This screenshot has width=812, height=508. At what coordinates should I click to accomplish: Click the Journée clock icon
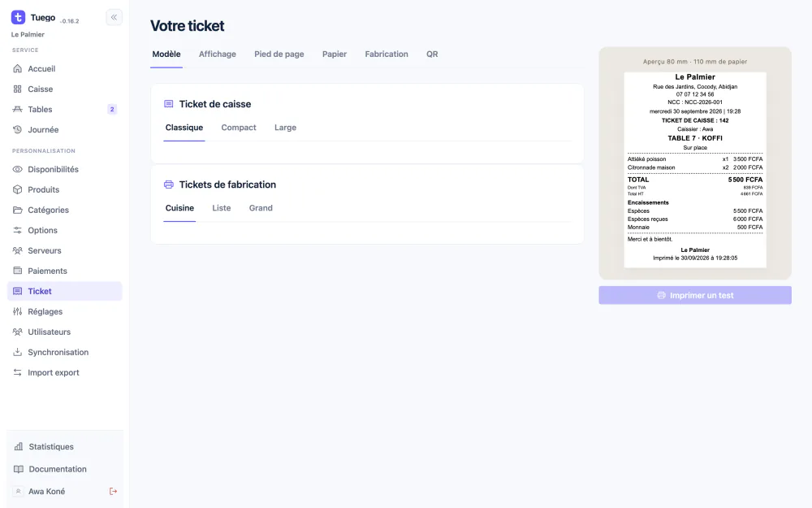tap(18, 129)
